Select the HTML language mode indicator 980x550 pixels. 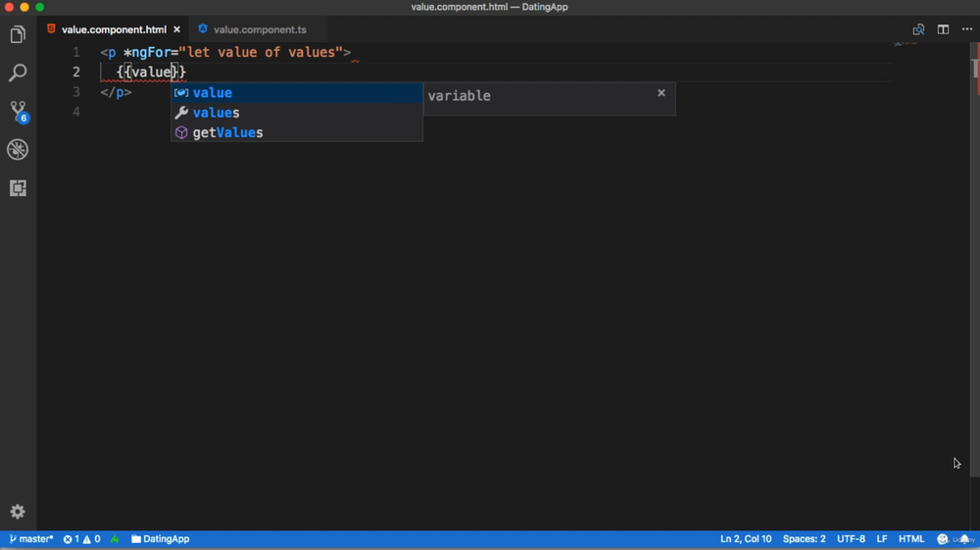point(911,539)
